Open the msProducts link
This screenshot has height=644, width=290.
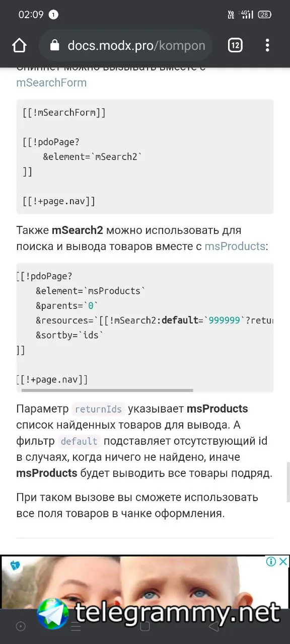pyautogui.click(x=235, y=246)
